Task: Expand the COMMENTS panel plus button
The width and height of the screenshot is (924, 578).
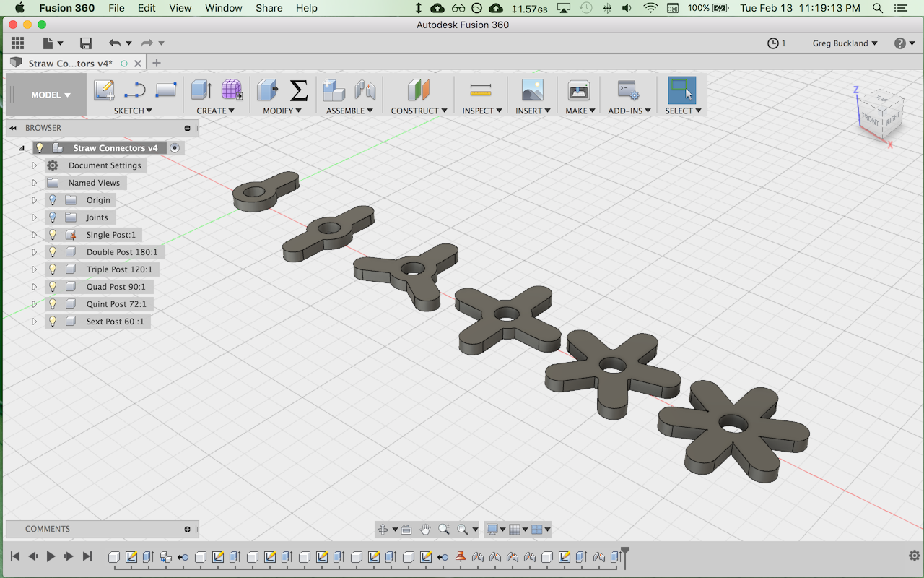Action: (x=187, y=529)
